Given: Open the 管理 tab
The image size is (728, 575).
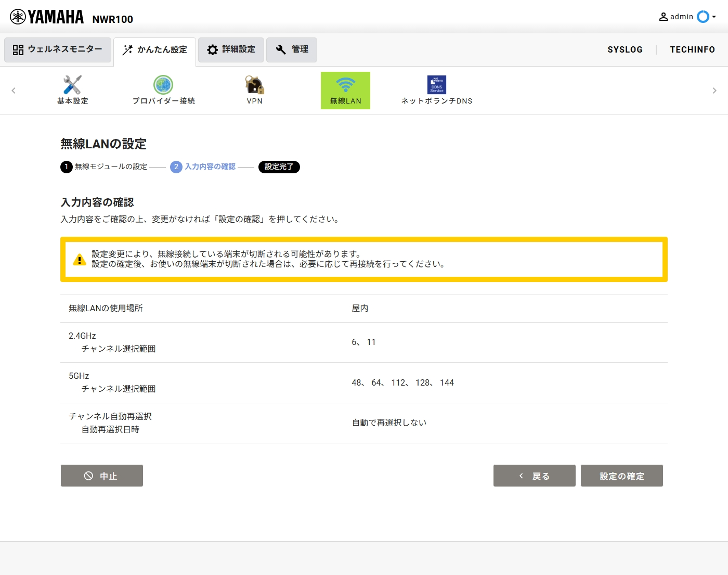Looking at the screenshot, I should [292, 49].
